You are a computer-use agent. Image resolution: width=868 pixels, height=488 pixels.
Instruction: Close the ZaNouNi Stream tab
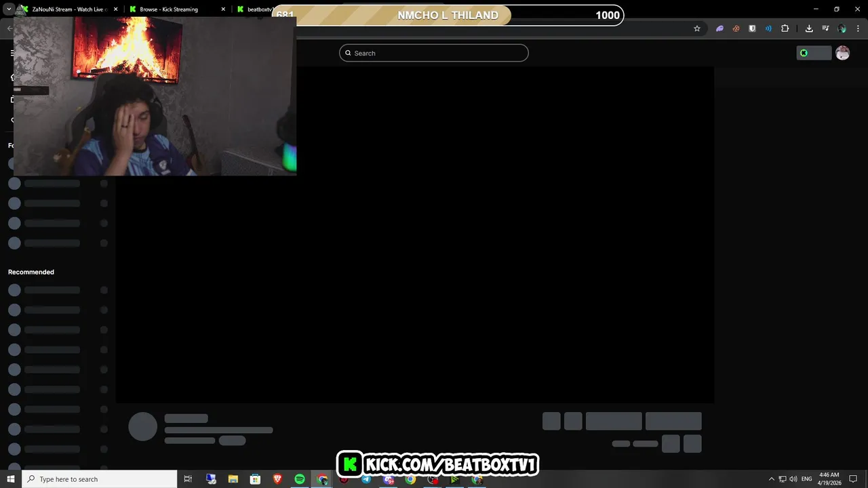click(x=116, y=9)
